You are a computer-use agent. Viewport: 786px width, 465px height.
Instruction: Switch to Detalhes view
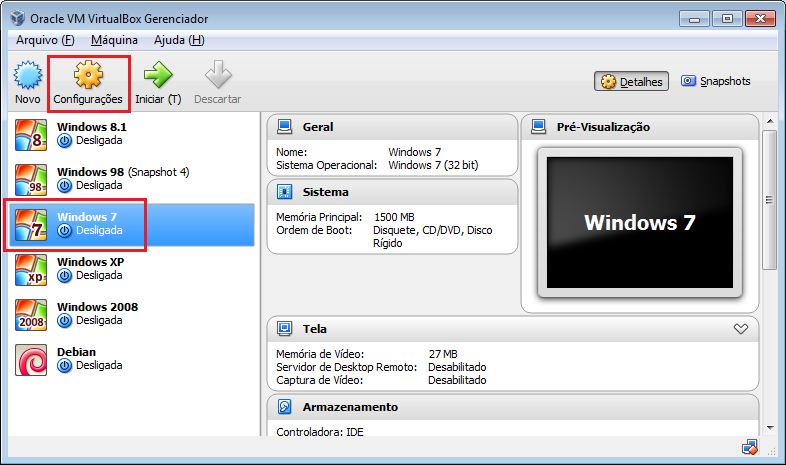632,81
